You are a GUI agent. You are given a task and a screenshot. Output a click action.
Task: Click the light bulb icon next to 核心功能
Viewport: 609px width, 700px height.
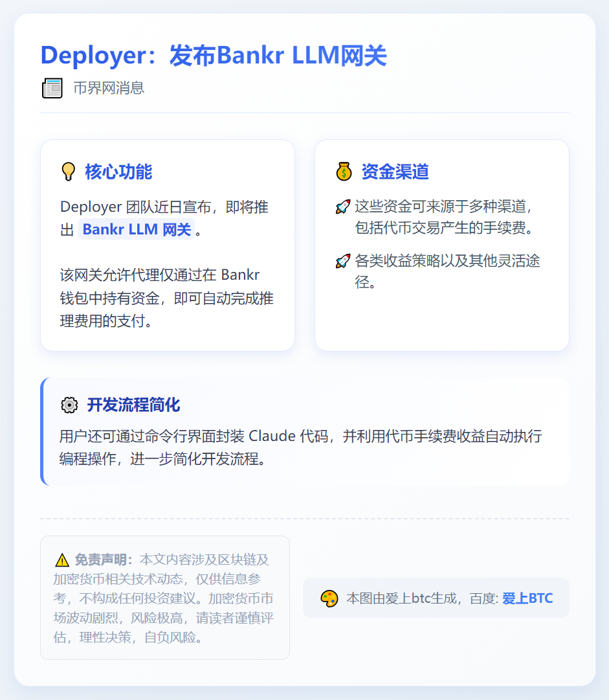click(68, 172)
